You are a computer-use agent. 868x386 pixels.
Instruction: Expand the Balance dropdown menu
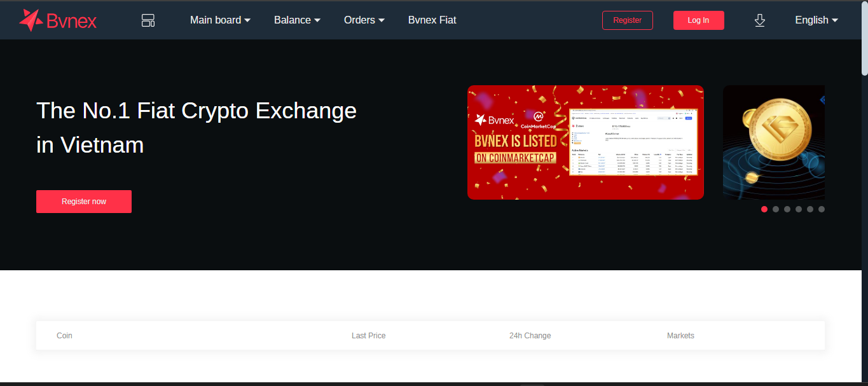pyautogui.click(x=297, y=20)
